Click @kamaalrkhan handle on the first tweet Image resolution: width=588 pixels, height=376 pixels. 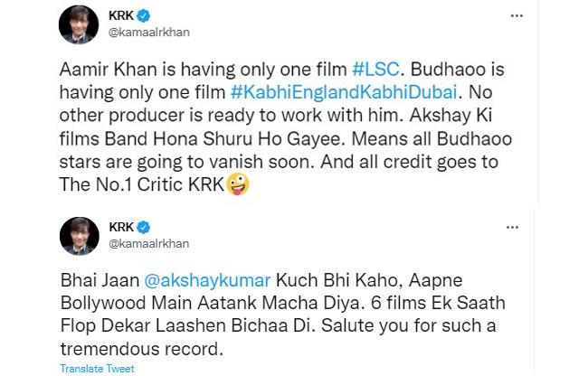tap(147, 33)
